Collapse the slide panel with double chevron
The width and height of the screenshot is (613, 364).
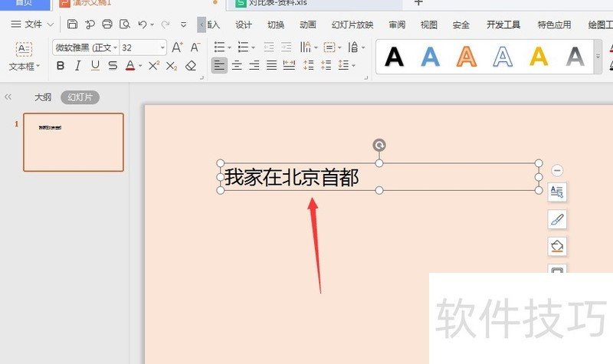click(8, 97)
